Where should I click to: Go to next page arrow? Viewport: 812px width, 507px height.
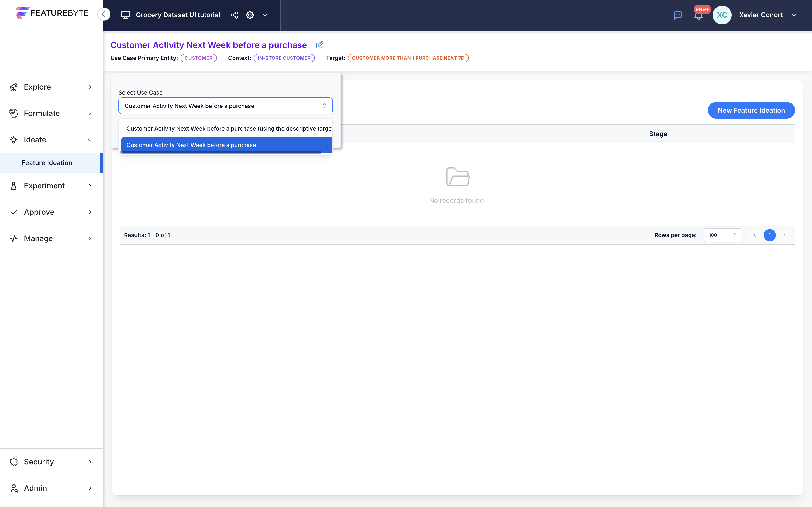[x=784, y=235]
